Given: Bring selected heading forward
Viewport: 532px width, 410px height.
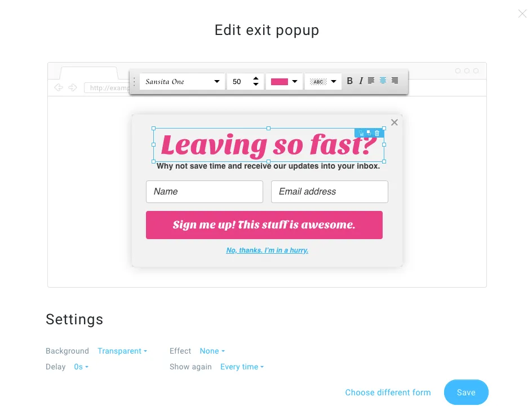Looking at the screenshot, I should (369, 133).
